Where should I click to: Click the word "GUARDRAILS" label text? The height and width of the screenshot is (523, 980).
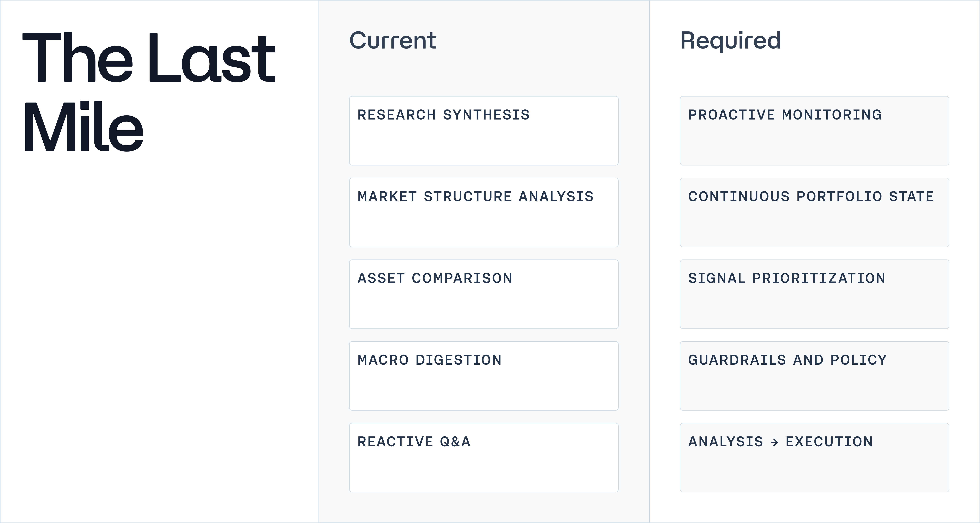click(x=737, y=360)
